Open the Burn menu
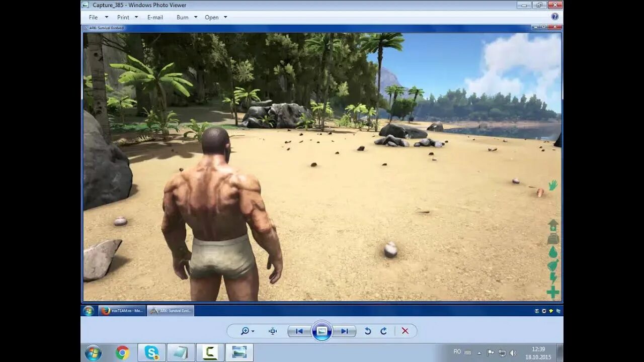 [x=183, y=17]
